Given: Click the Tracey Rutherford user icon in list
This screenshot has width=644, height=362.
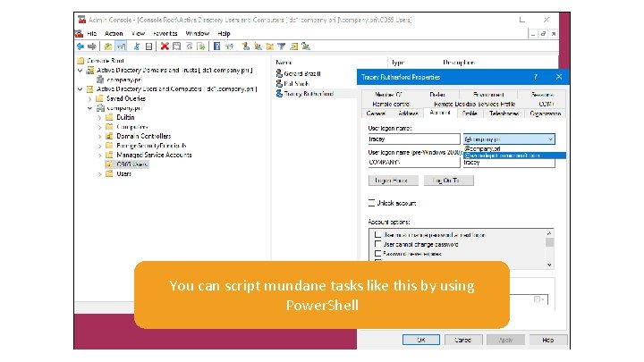Looking at the screenshot, I should [x=279, y=94].
